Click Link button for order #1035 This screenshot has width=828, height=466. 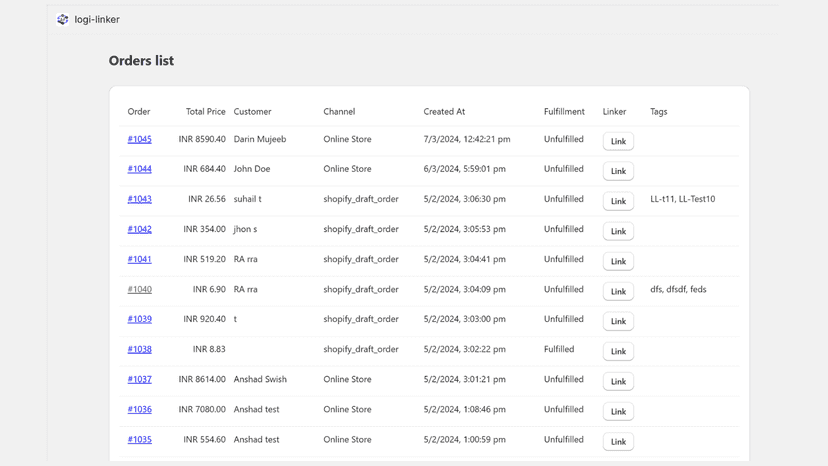[618, 441]
